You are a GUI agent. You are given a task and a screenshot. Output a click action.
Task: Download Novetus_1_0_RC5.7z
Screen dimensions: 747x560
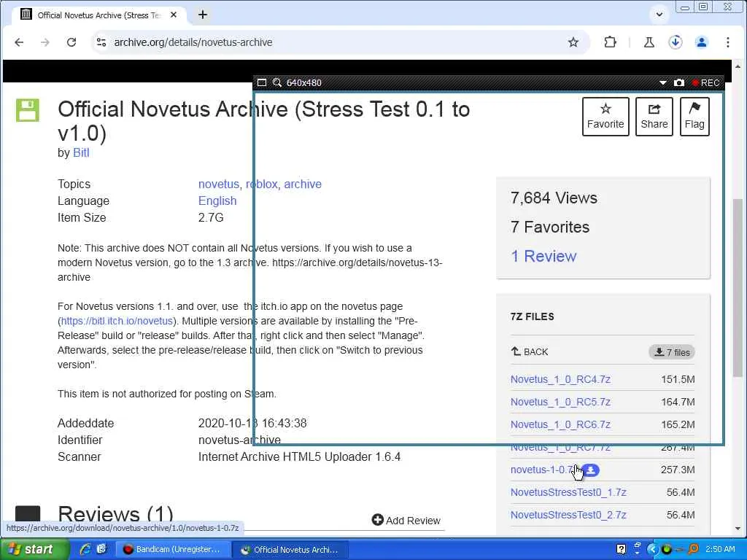click(560, 402)
